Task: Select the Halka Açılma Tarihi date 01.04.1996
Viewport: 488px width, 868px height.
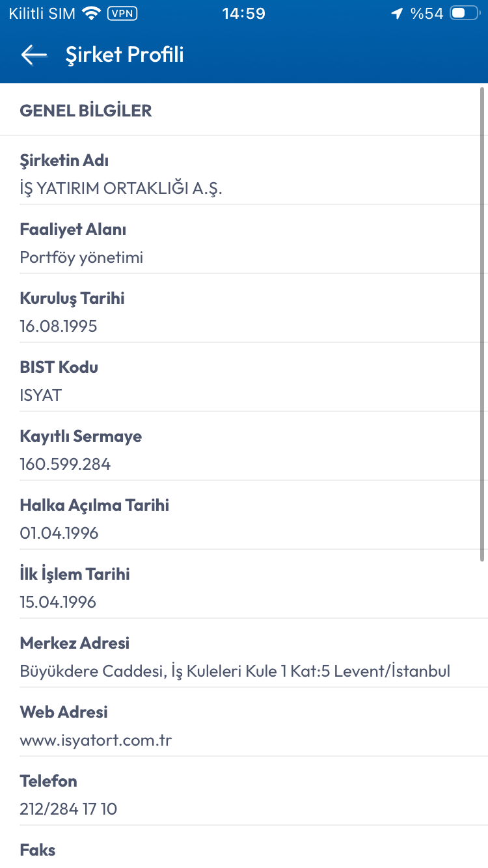Action: coord(59,533)
